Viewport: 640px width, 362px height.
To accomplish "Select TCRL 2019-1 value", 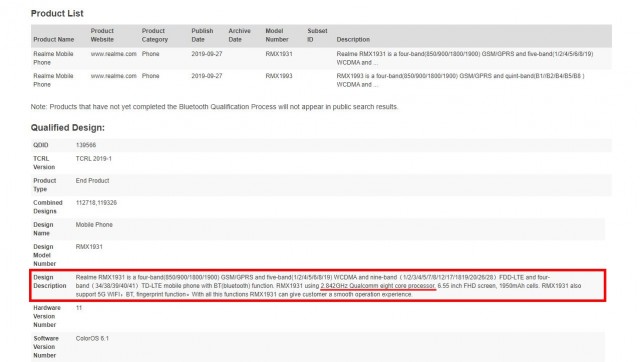I will [93, 159].
